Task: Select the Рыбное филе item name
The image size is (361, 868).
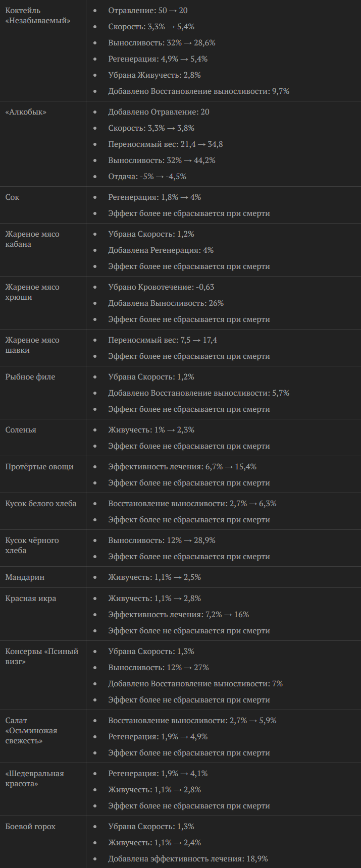Action: [x=30, y=377]
